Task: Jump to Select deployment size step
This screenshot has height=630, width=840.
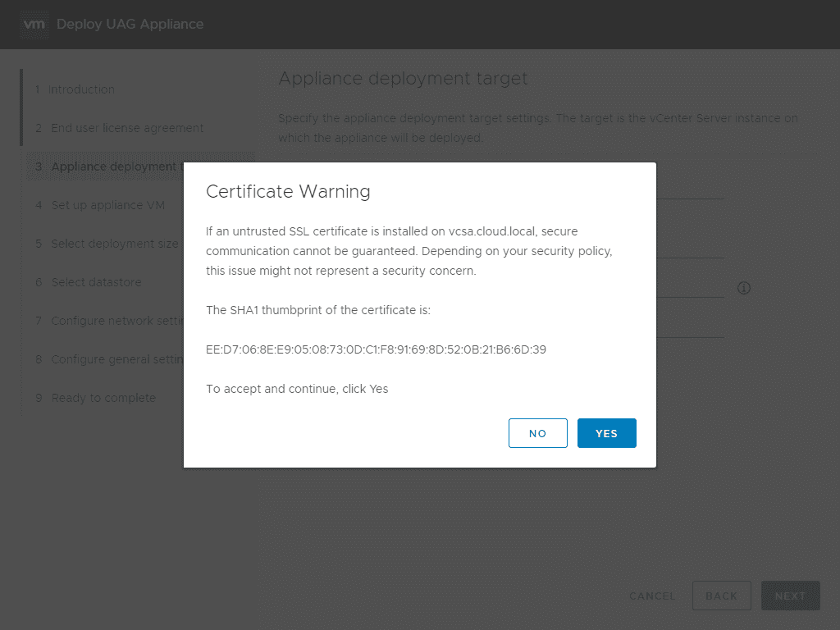Action: (114, 244)
